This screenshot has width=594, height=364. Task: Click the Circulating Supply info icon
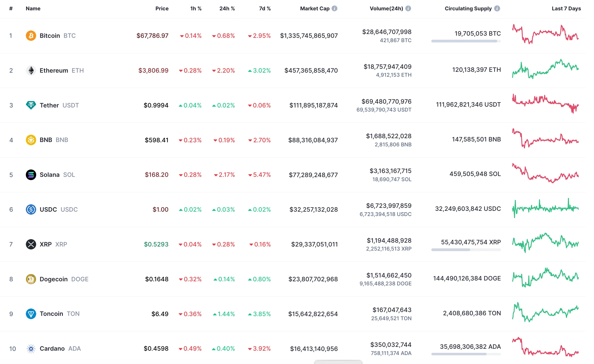[497, 8]
